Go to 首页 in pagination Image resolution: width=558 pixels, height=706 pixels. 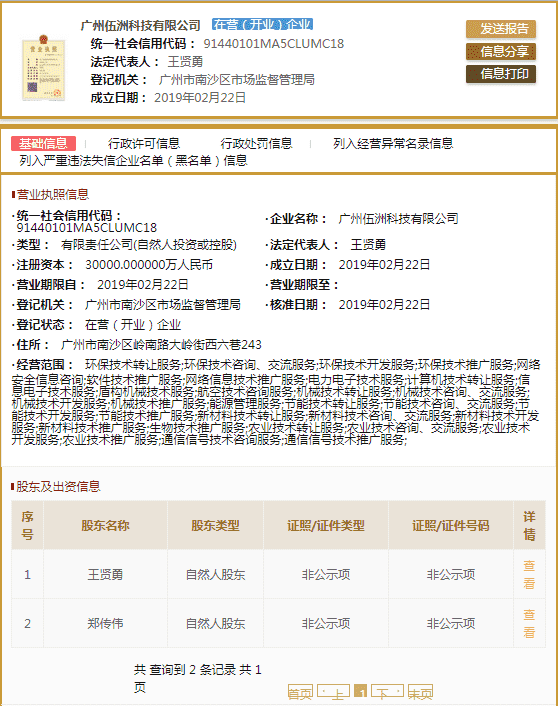[x=300, y=692]
